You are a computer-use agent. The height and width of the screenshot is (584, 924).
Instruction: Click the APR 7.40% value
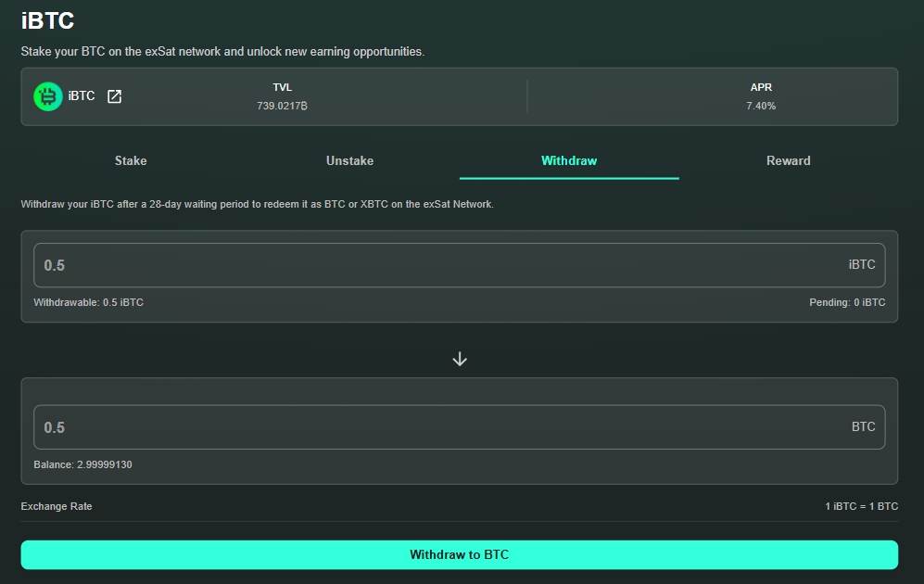761,106
